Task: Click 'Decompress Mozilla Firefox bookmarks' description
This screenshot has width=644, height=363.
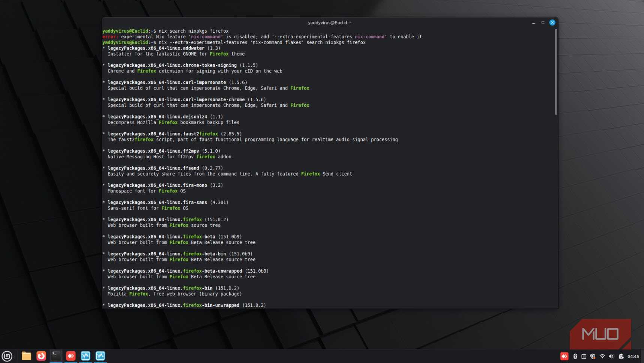Action: coord(173,123)
